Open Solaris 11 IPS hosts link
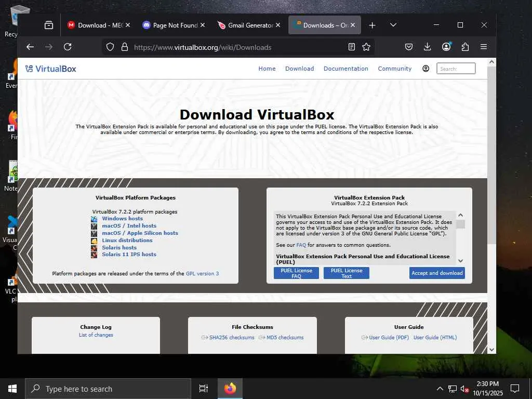Screen dimensions: 532x399 click(129, 254)
